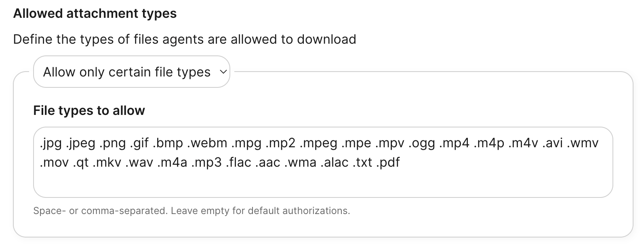
Task: Click the space- or comma-separated helper text
Action: [193, 210]
